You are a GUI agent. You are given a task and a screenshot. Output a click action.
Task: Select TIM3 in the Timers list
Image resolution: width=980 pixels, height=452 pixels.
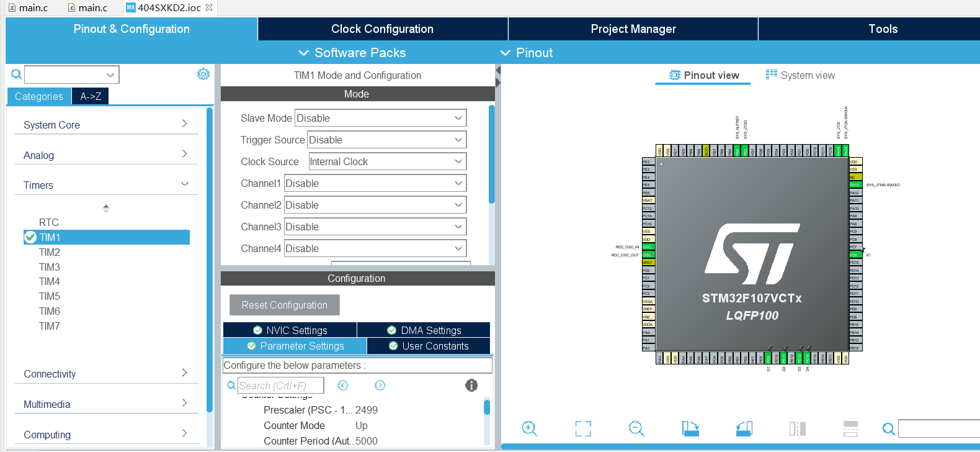click(50, 267)
